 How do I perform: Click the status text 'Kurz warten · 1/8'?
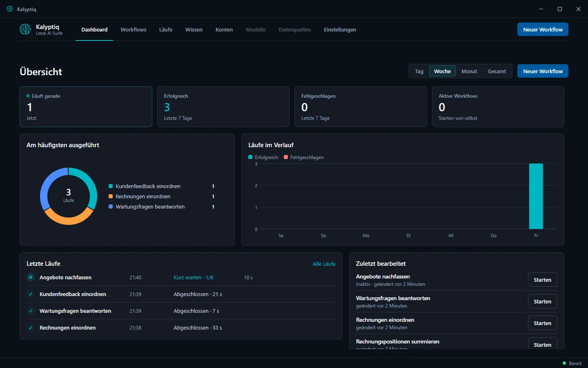coord(194,278)
